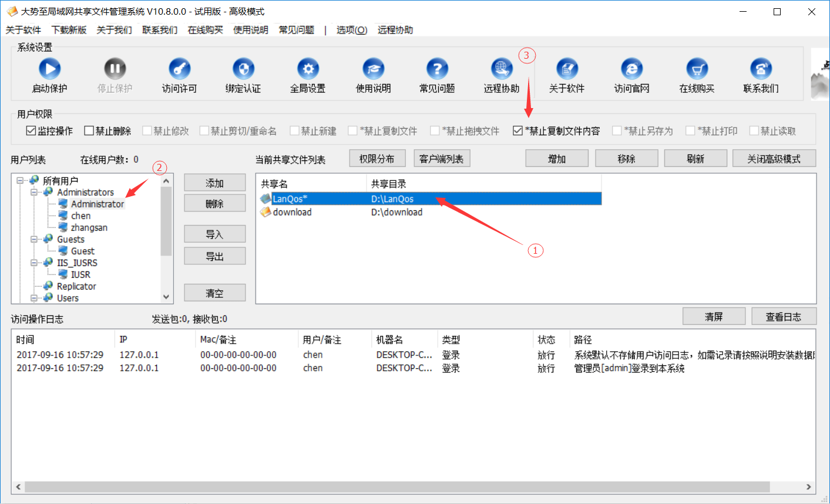Open 访问许可 key icon
The image size is (830, 504).
(x=179, y=69)
